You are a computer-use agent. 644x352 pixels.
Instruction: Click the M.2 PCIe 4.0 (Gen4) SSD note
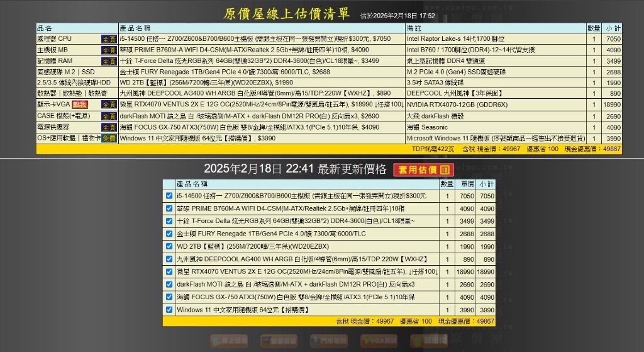[456, 72]
